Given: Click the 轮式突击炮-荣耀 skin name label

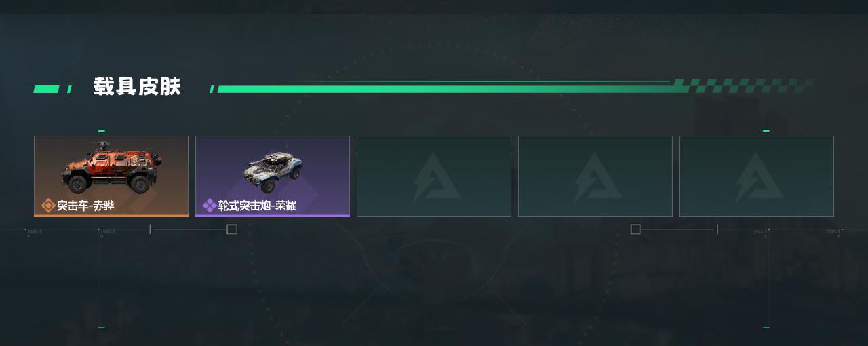Looking at the screenshot, I should click(257, 206).
